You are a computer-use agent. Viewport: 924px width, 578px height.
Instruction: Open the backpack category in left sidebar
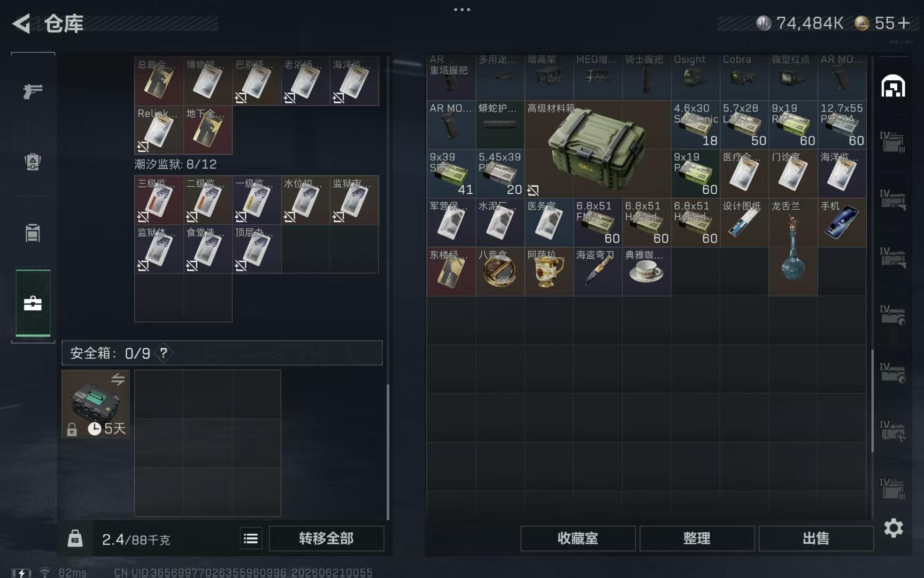coord(33,162)
